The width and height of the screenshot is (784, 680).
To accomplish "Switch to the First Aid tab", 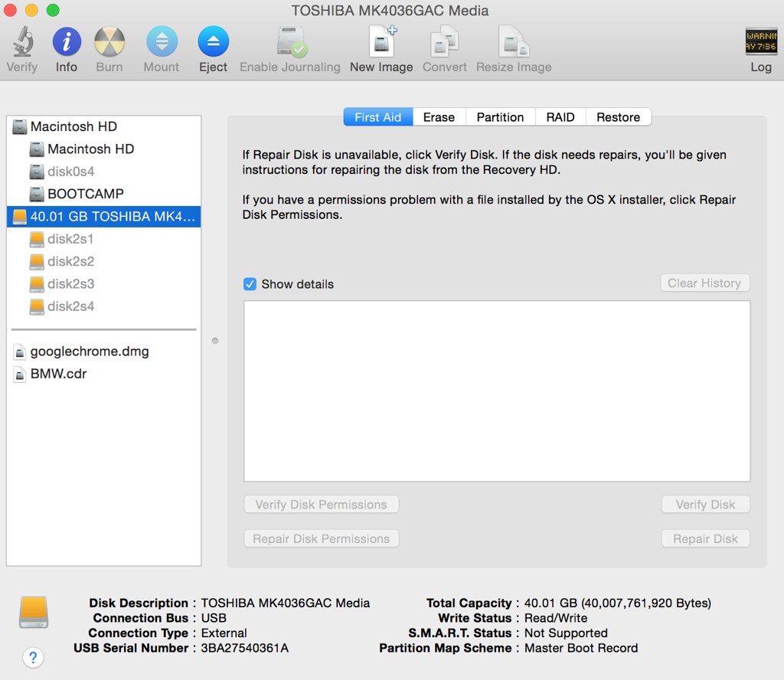I will click(378, 117).
